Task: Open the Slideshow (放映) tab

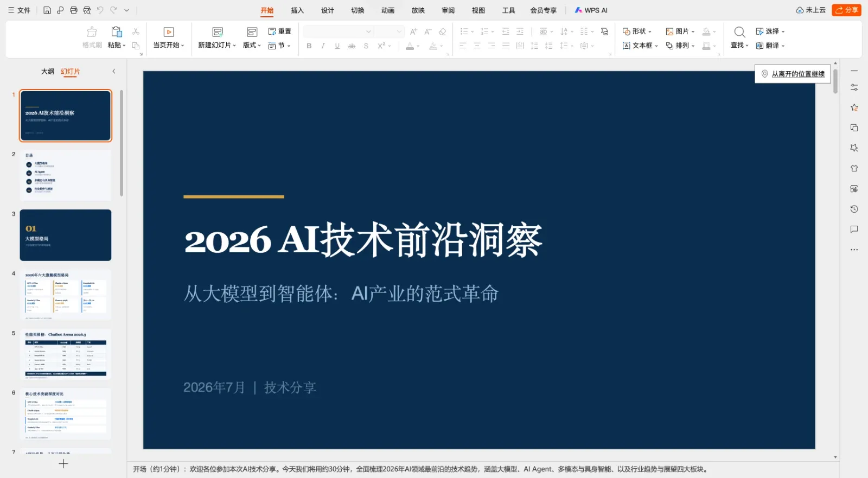Action: (x=418, y=10)
